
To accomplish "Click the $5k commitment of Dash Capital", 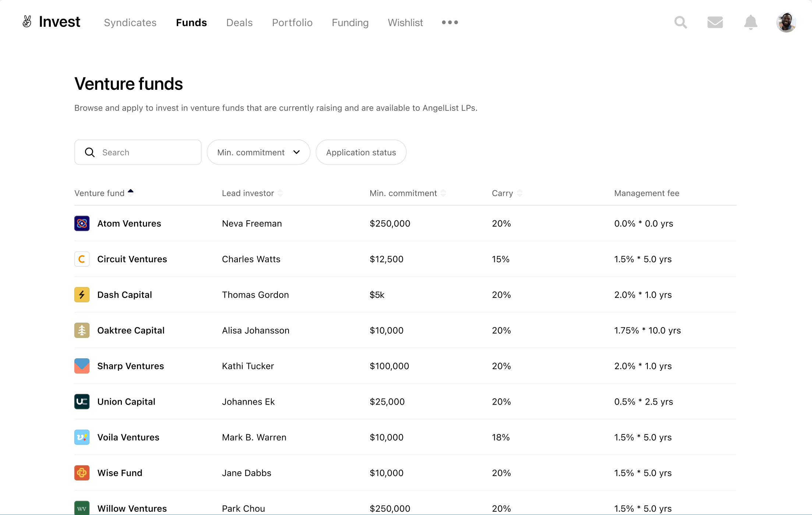I will [377, 295].
